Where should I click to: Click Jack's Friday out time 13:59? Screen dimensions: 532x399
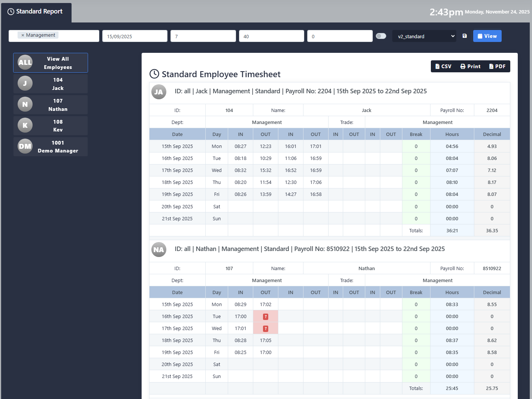[x=266, y=194]
